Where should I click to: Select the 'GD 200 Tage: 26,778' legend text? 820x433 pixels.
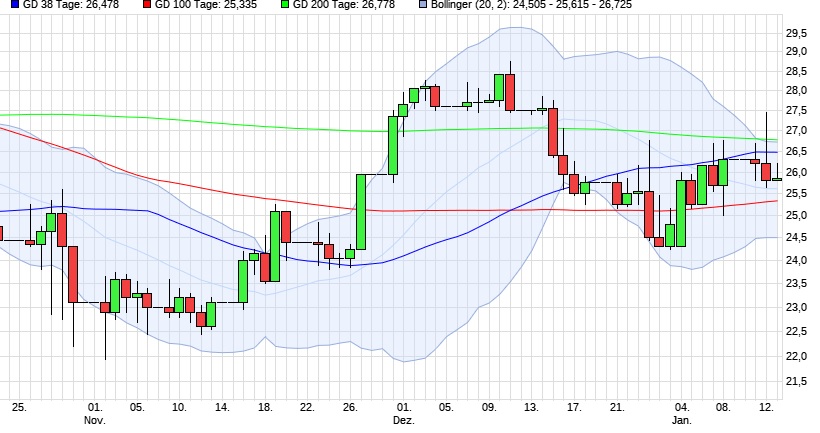(344, 5)
